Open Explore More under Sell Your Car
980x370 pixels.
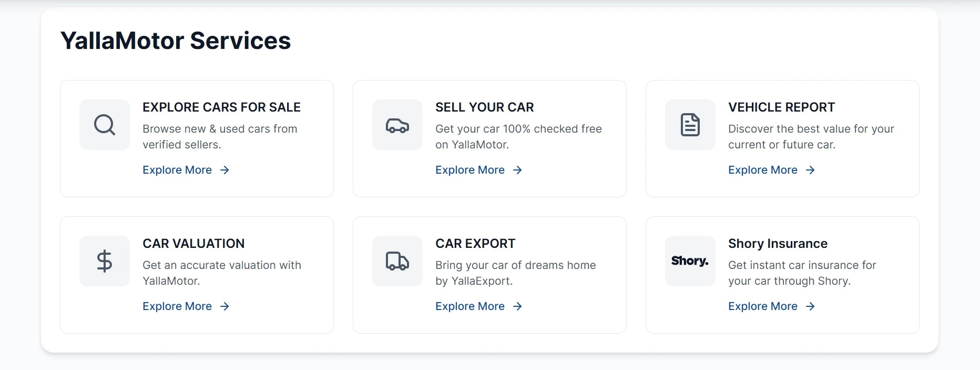470,170
